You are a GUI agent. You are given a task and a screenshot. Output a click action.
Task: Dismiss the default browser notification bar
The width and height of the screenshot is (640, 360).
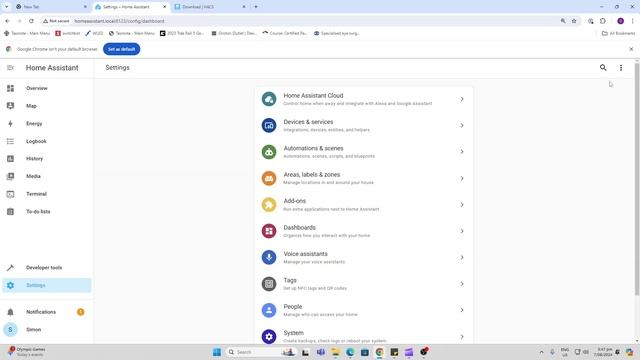point(631,49)
